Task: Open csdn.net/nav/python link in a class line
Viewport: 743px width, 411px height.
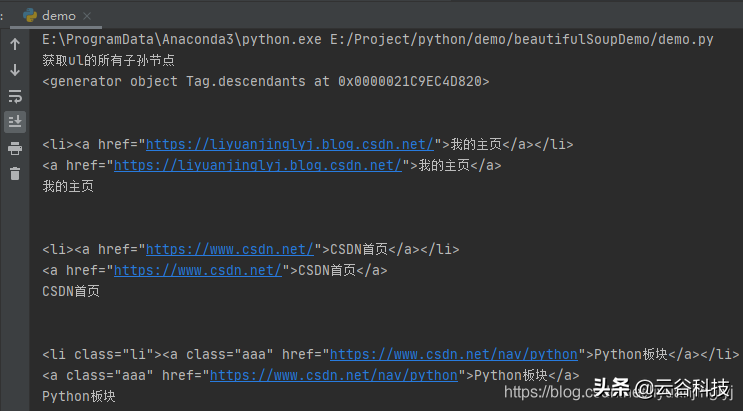Action: pos(334,375)
